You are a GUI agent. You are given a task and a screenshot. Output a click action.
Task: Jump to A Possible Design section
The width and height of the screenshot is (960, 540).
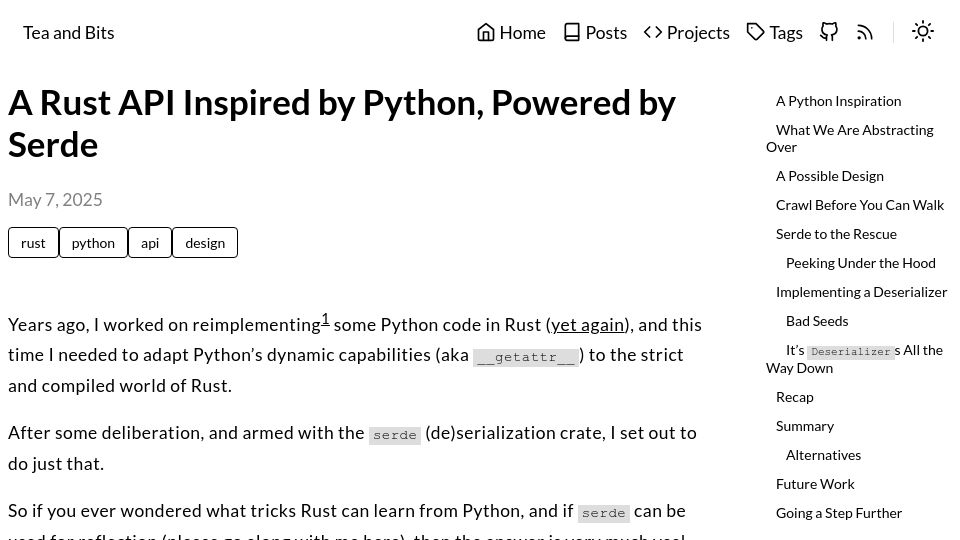[830, 176]
